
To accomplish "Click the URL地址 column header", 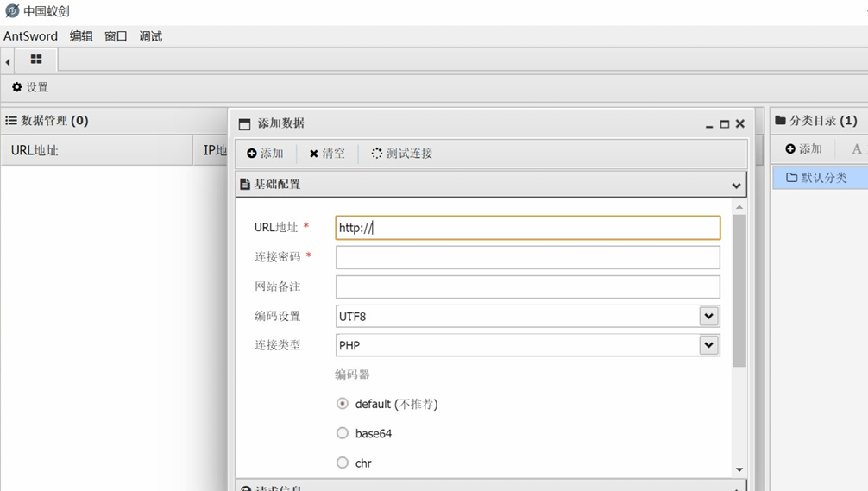I will coord(35,150).
